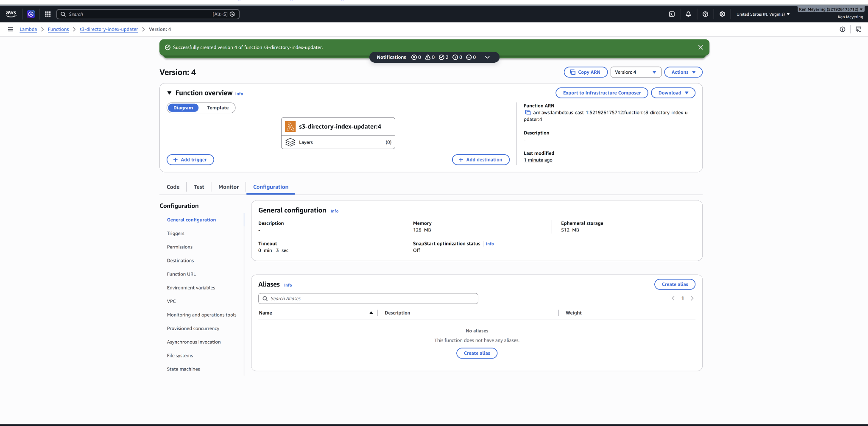This screenshot has height=426, width=868.
Task: Copy the Function ARN via copy icon
Action: coord(528,113)
